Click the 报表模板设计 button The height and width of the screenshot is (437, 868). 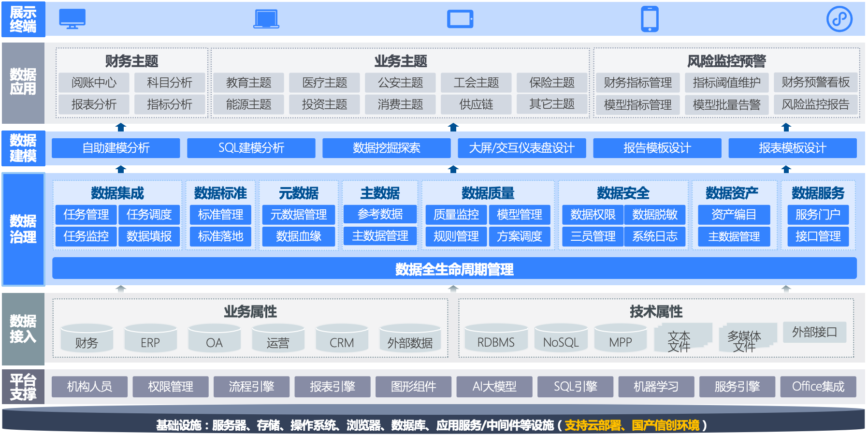click(x=792, y=148)
